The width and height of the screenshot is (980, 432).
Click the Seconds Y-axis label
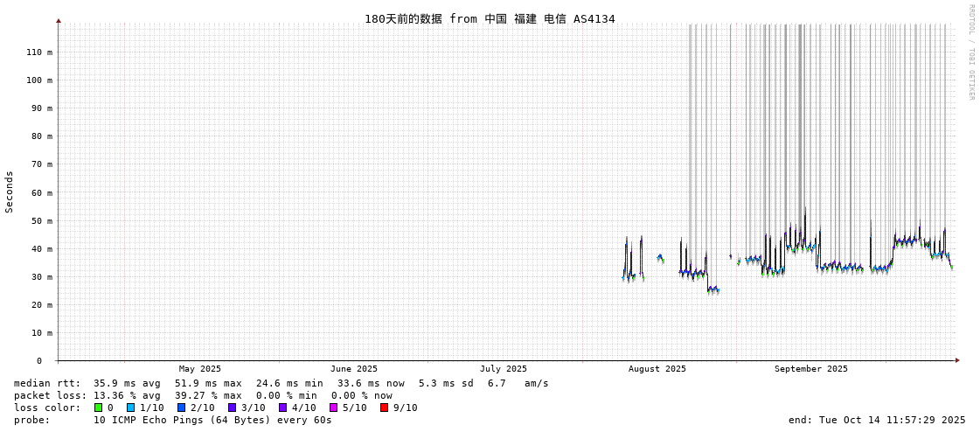click(x=10, y=192)
